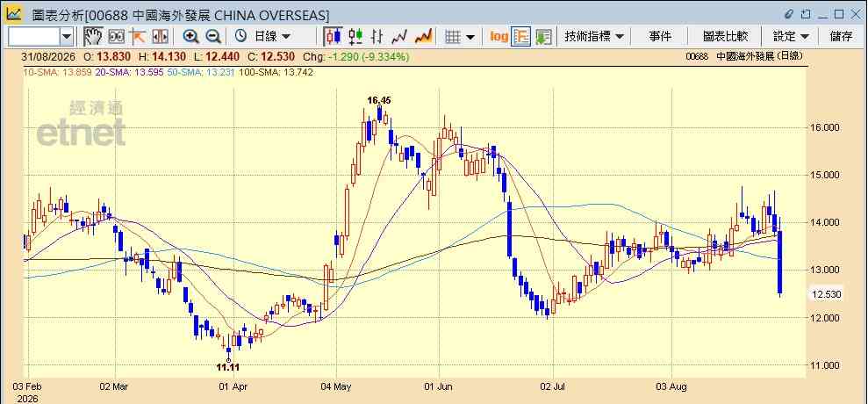Click the horizontal compress chart icon

(x=160, y=37)
